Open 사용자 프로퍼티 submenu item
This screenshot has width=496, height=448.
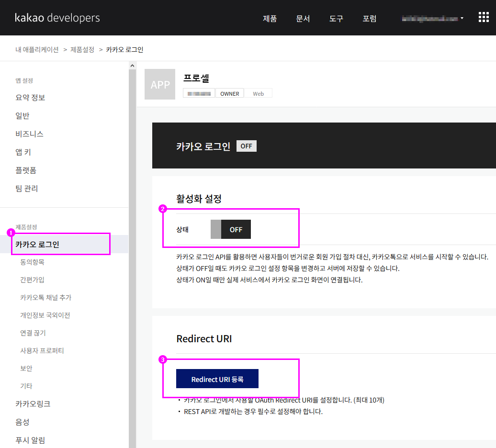[42, 351]
